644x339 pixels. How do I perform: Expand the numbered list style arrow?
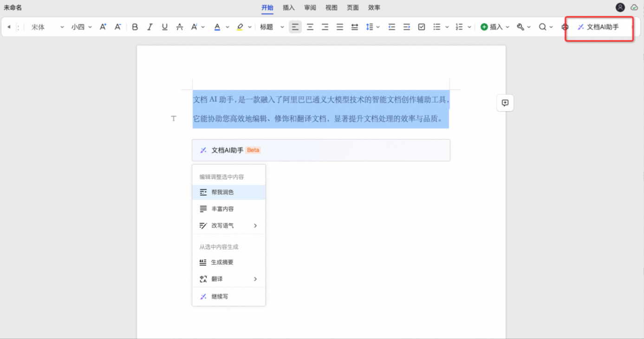pos(469,27)
